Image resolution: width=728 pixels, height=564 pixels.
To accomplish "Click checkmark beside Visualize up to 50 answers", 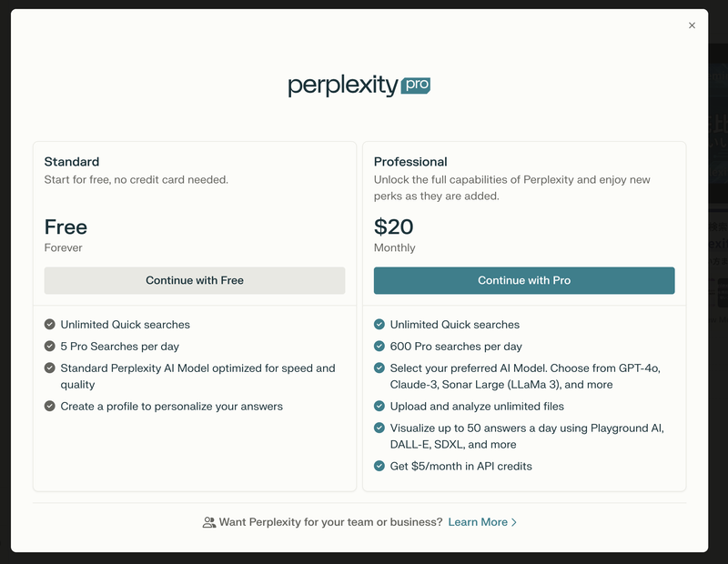I will [379, 428].
